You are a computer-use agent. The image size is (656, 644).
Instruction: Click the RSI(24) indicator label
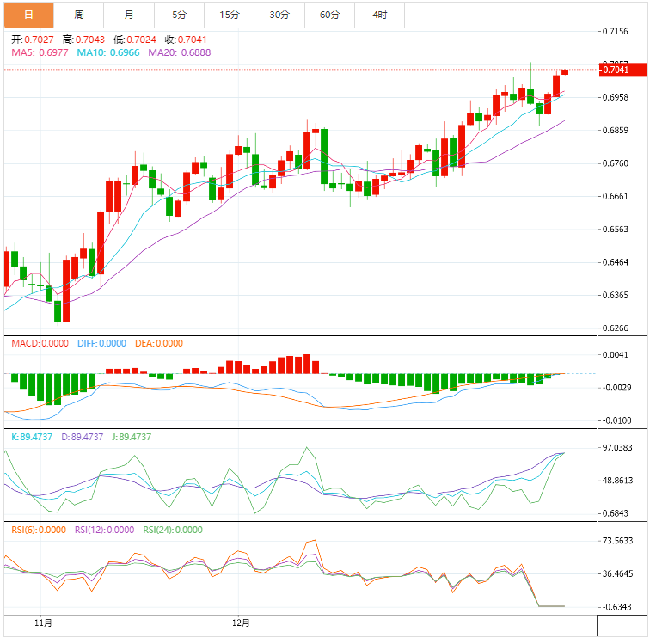coord(173,530)
